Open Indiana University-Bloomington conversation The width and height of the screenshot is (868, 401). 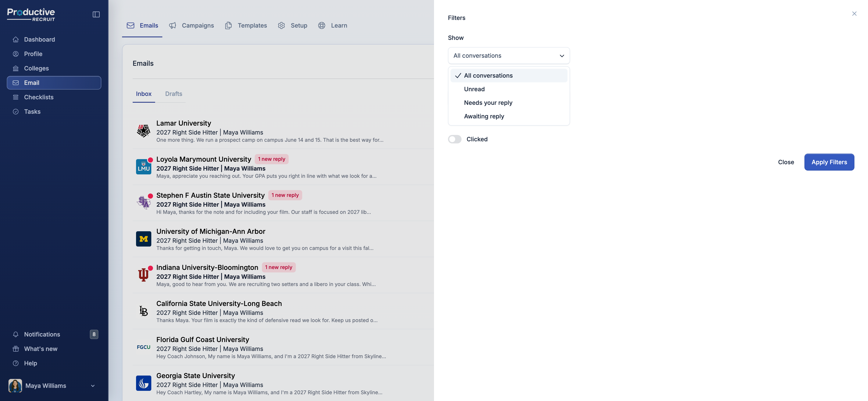[283, 275]
